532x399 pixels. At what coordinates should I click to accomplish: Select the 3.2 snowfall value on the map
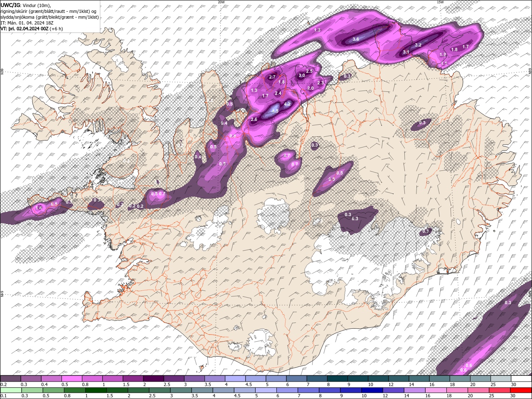coord(419,45)
